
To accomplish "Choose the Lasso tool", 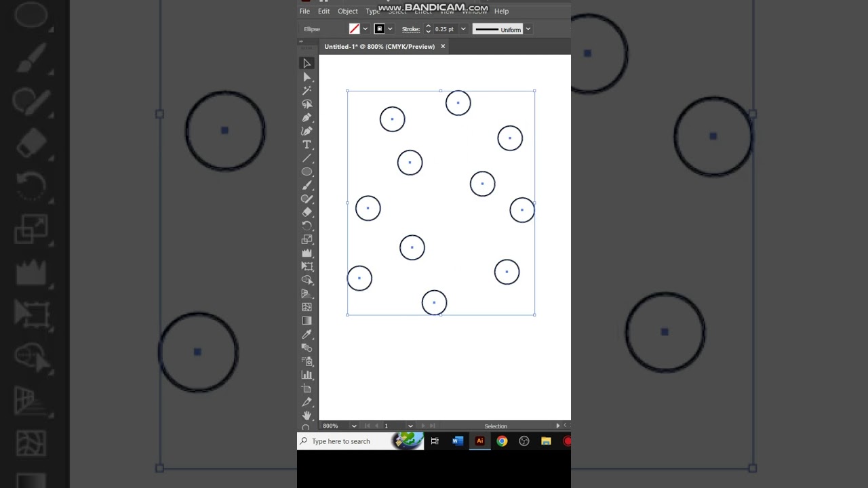I will (x=307, y=104).
